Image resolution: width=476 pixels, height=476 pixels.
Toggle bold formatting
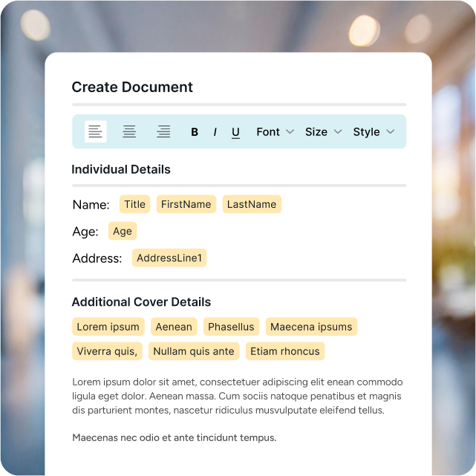pos(195,131)
